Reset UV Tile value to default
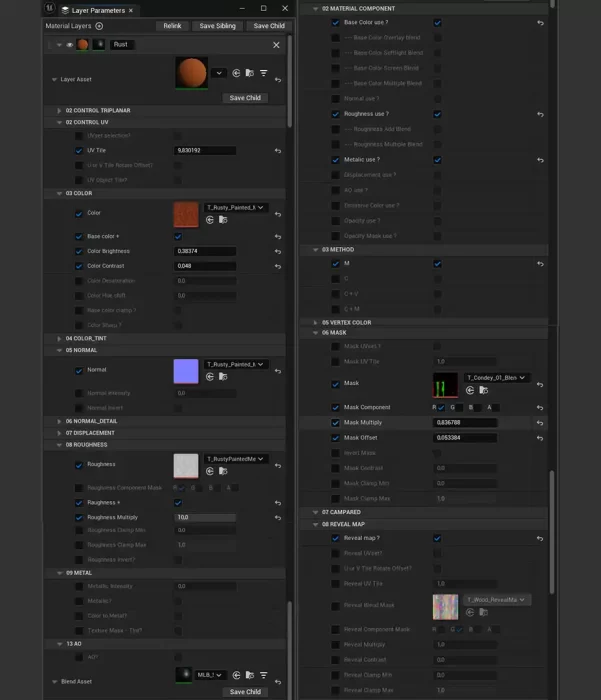Image resolution: width=601 pixels, height=700 pixels. [x=277, y=151]
